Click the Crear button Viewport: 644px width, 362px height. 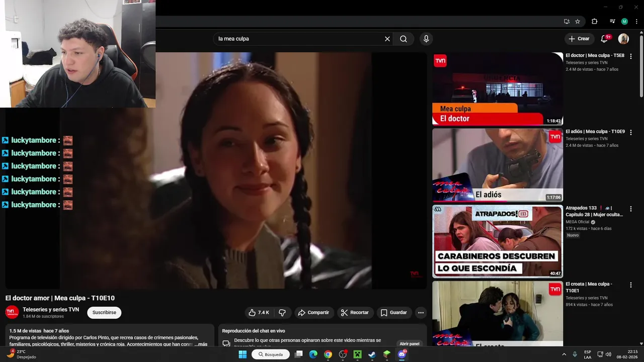point(579,39)
